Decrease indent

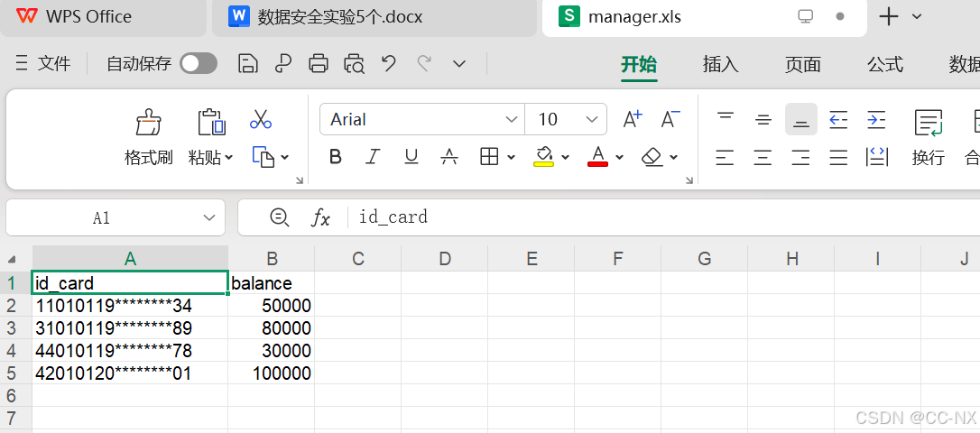838,119
